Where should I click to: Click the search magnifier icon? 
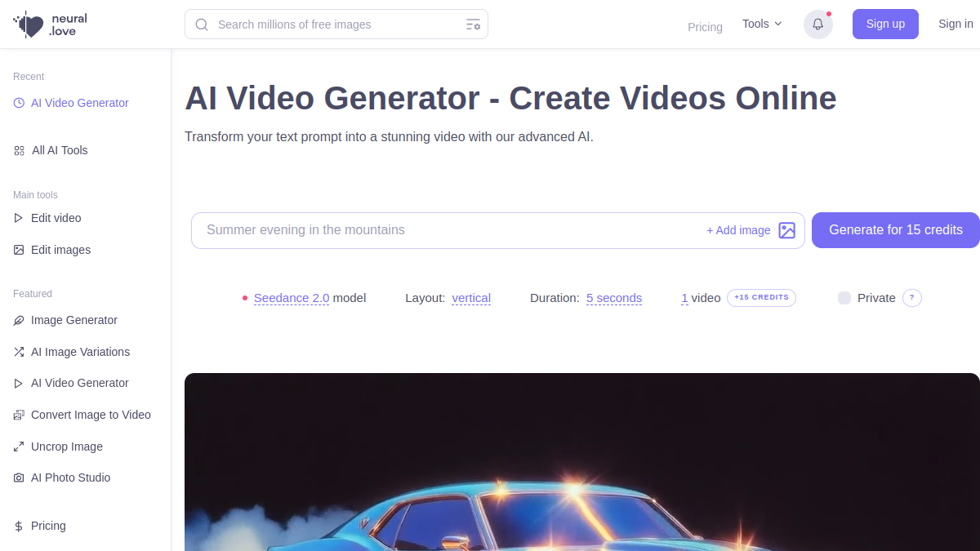[x=202, y=24]
